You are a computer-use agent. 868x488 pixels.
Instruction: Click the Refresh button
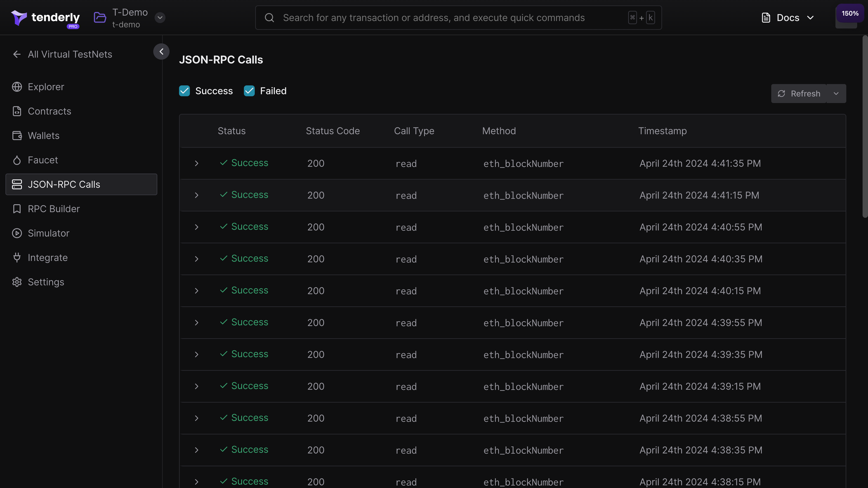799,94
